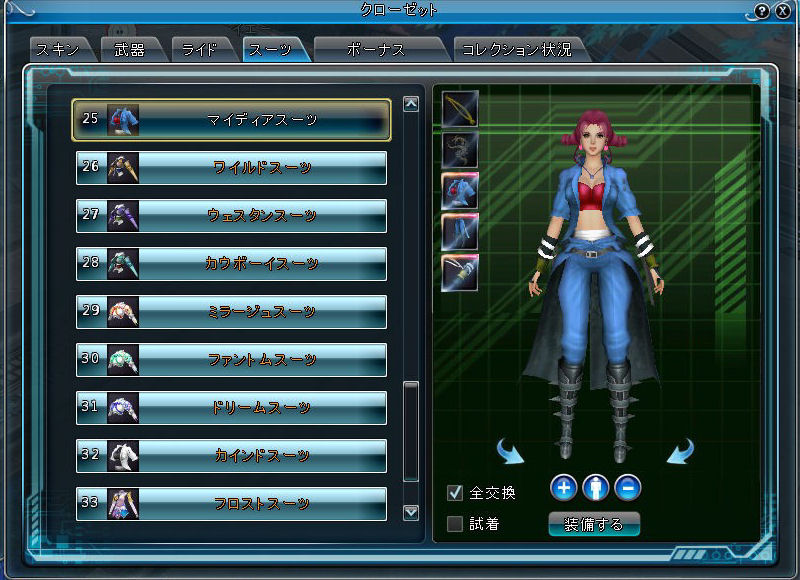
Task: Click the dragon ride equipment slot
Action: click(460, 150)
